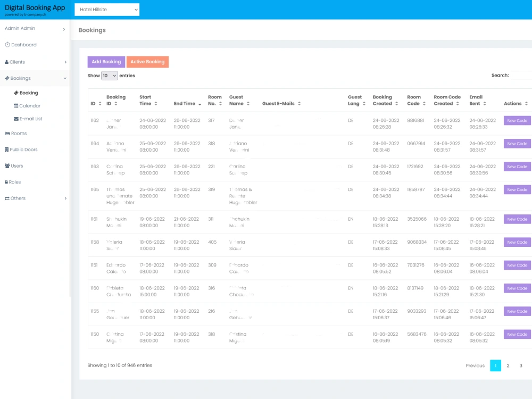The height and width of the screenshot is (399, 532).
Task: Sort by Email Sent column arrows
Action: tap(485, 104)
